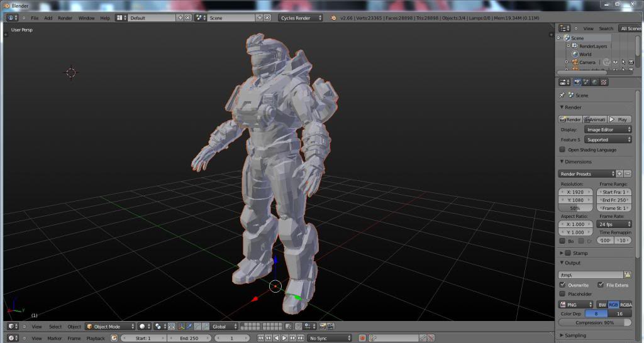The image size is (644, 343).
Task: Open the Render menu in top bar
Action: (65, 18)
